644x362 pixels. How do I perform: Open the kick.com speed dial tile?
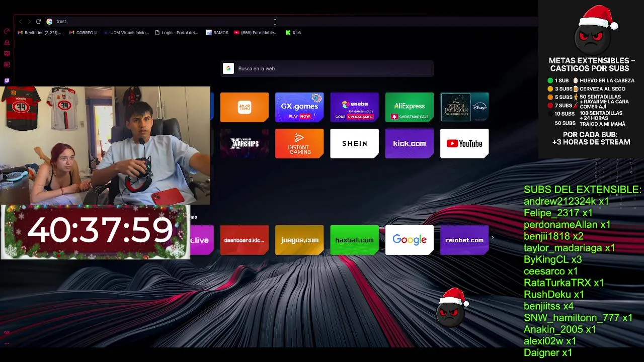(409, 144)
